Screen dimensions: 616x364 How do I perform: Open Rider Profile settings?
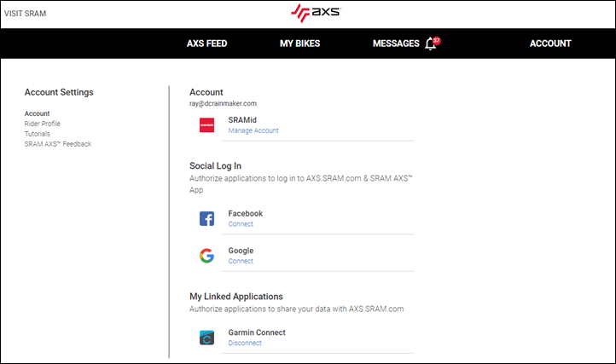(x=42, y=124)
